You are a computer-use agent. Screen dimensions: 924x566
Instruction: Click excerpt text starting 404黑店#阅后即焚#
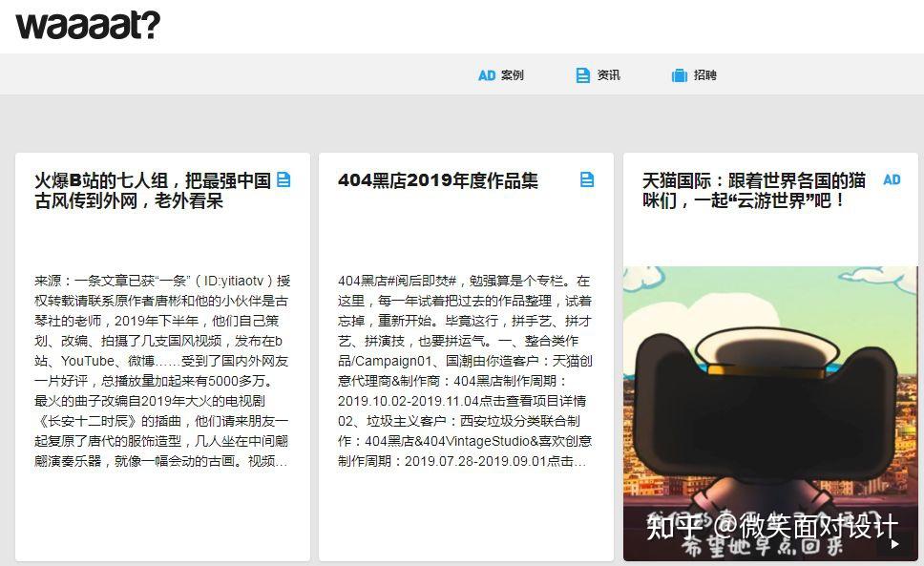click(465, 371)
